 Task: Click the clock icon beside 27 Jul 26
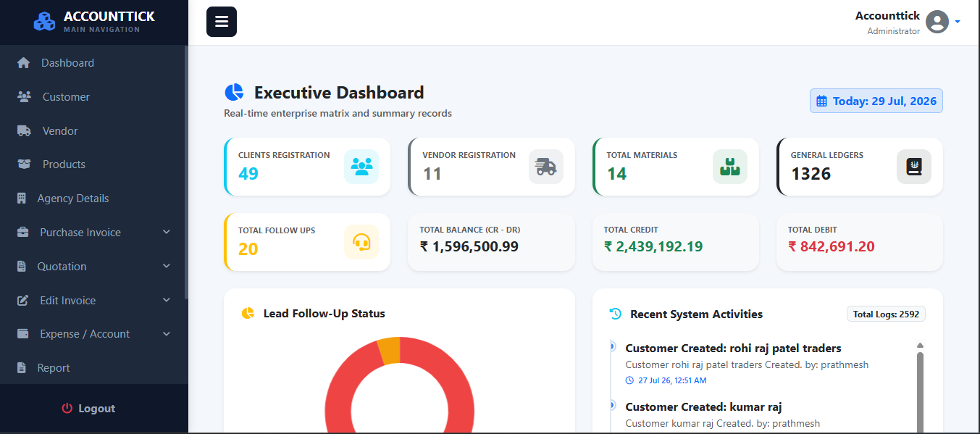point(629,380)
